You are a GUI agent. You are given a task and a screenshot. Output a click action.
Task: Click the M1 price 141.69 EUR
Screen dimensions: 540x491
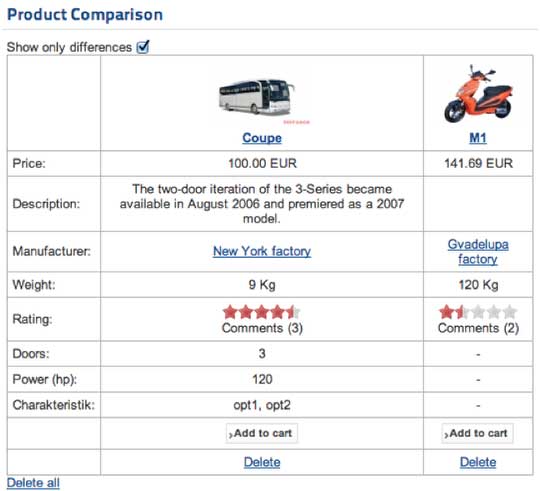(x=478, y=163)
